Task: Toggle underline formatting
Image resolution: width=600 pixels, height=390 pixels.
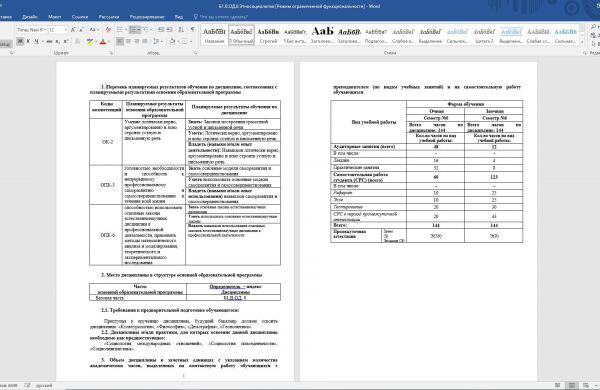Action: point(36,41)
